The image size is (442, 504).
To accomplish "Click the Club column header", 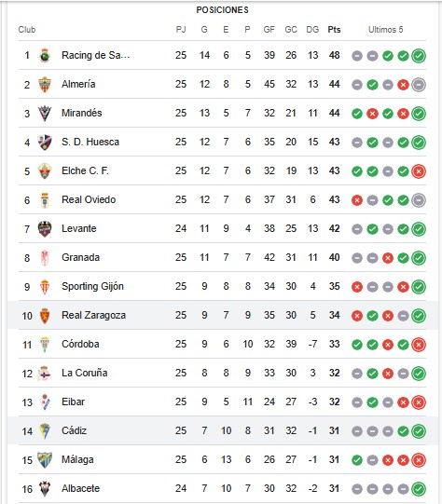I will point(27,30).
